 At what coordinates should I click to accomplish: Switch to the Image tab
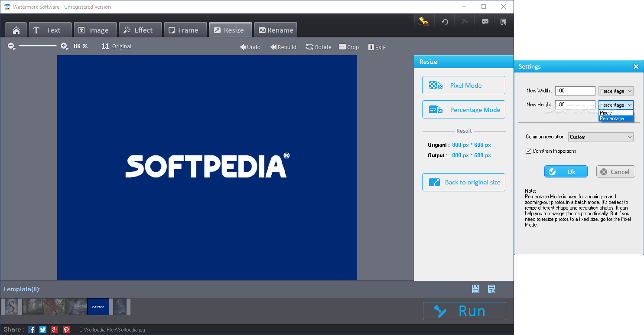[x=95, y=30]
